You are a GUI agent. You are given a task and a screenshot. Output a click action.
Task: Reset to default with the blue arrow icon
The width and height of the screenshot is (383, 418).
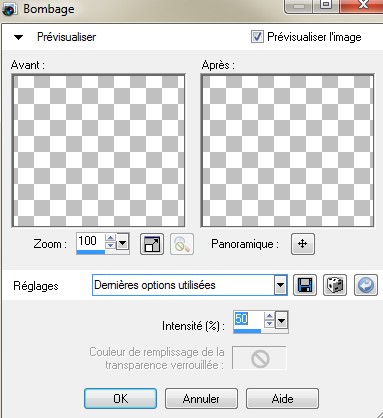[366, 285]
